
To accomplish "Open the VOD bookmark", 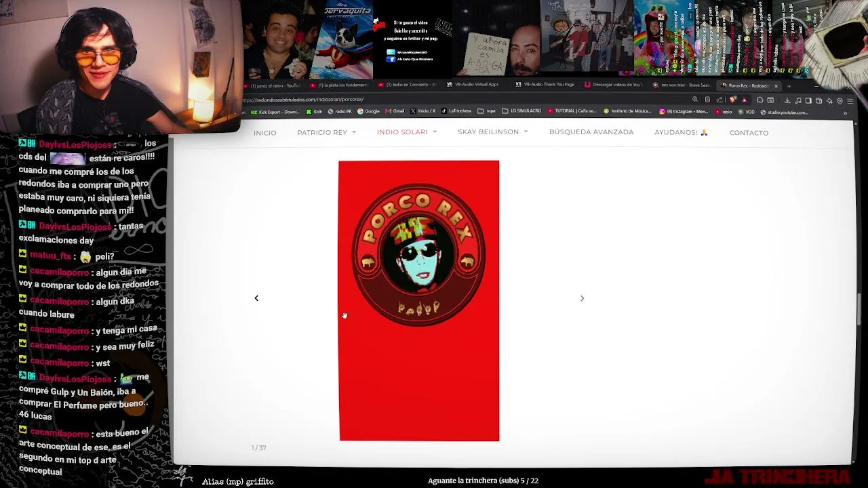I will 746,112.
